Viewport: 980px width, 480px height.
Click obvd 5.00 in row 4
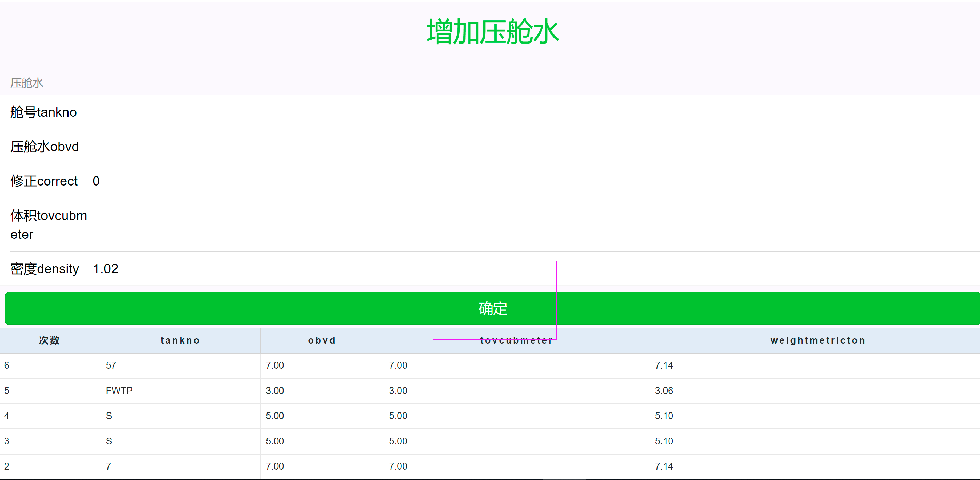pyautogui.click(x=275, y=416)
